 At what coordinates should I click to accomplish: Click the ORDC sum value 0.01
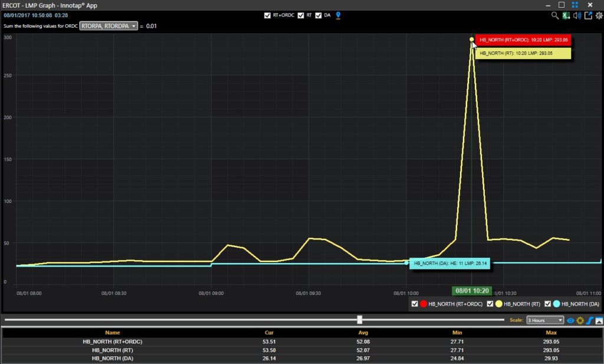[x=152, y=26]
